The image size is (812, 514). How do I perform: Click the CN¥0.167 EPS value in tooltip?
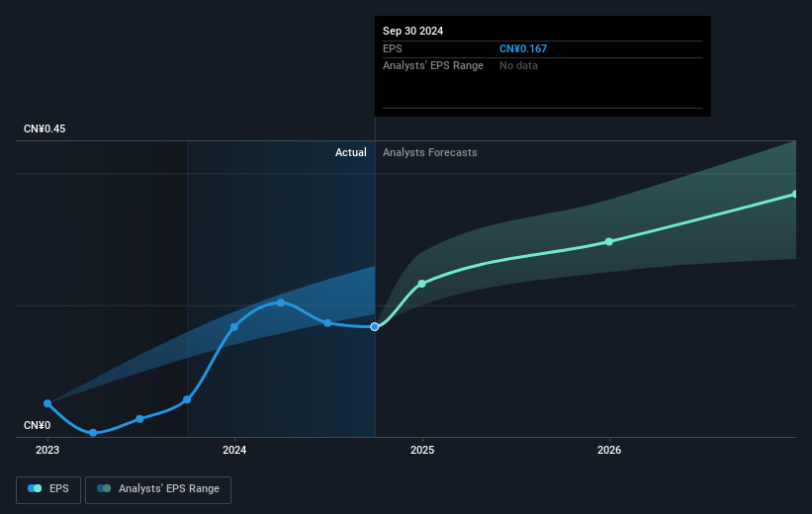coord(523,48)
